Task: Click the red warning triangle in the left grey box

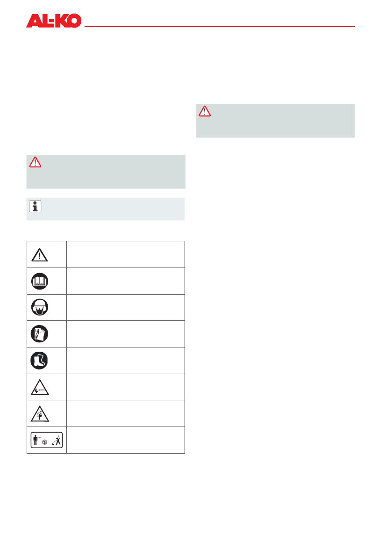Action: coord(35,162)
